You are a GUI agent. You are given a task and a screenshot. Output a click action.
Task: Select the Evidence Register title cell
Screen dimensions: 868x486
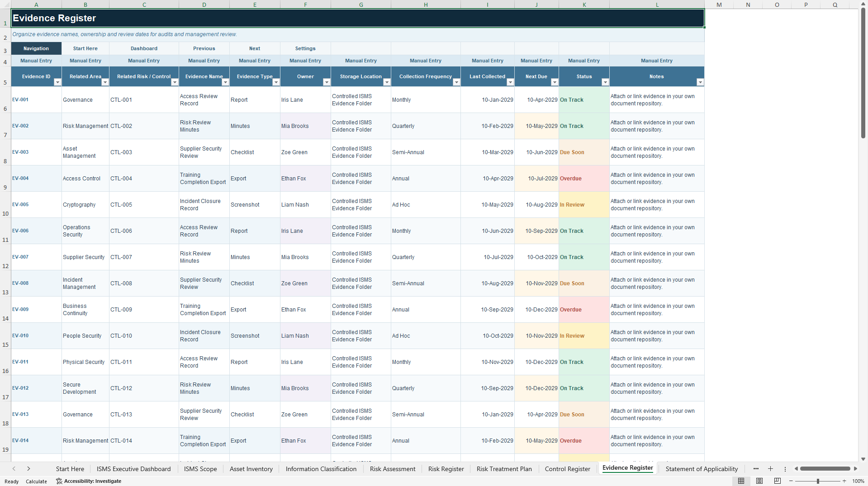coord(358,18)
